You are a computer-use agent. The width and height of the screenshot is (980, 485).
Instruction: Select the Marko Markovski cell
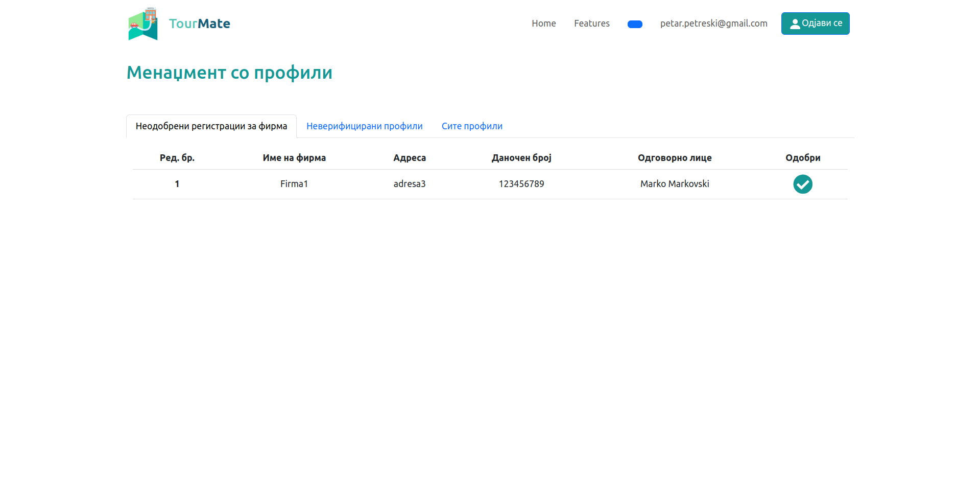[x=674, y=184]
